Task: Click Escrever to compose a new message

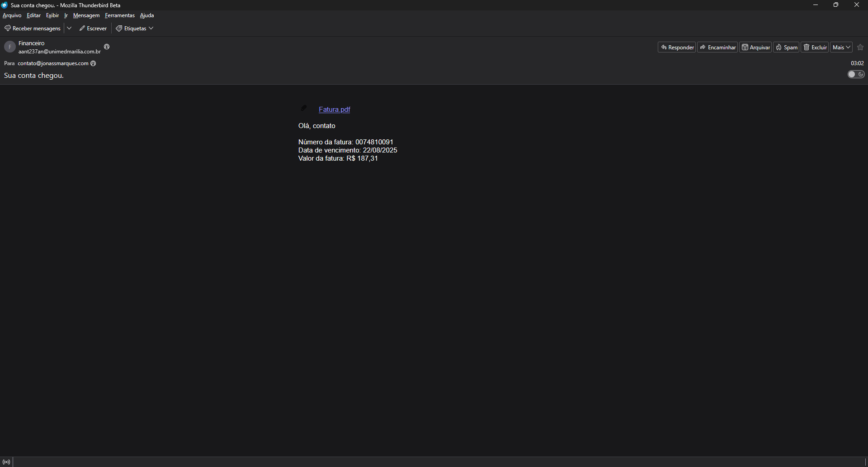Action: [93, 29]
